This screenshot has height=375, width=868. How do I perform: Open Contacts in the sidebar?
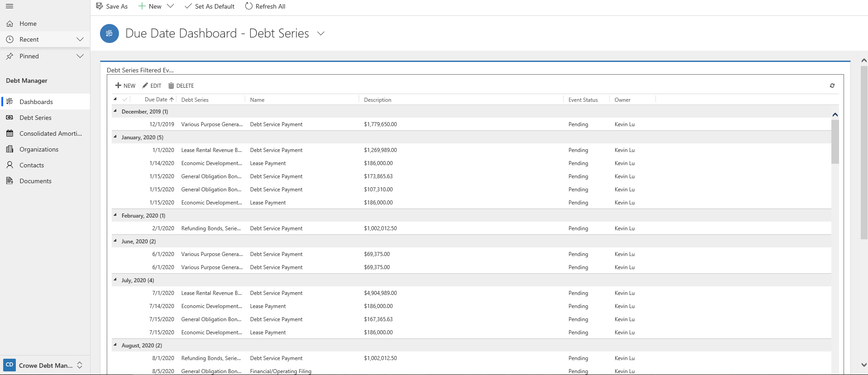click(x=32, y=165)
